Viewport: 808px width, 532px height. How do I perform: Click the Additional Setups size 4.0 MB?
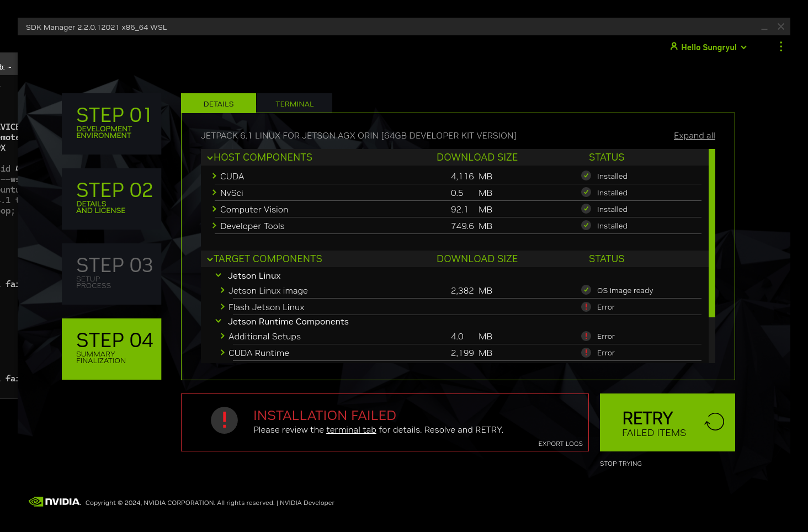point(471,337)
